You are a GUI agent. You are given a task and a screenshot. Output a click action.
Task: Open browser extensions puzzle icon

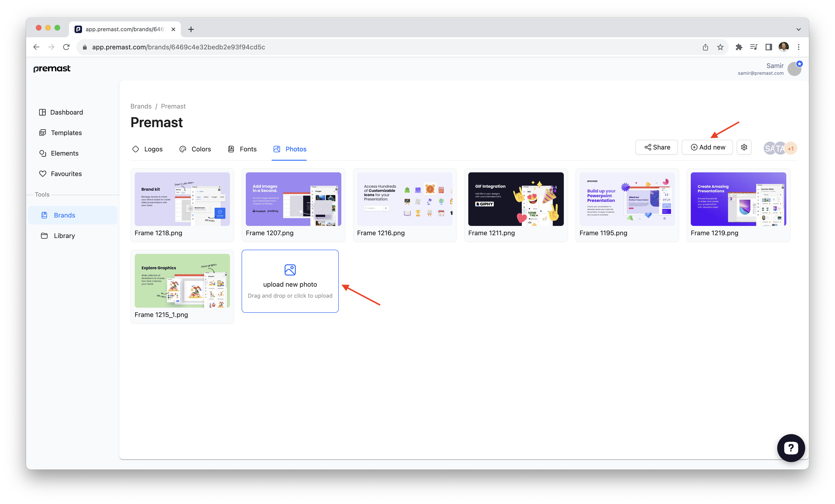(x=739, y=47)
